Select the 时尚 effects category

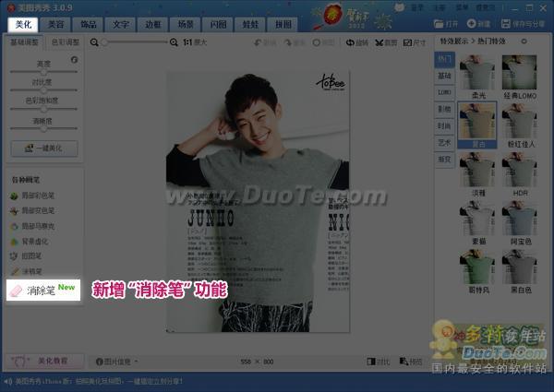point(444,126)
